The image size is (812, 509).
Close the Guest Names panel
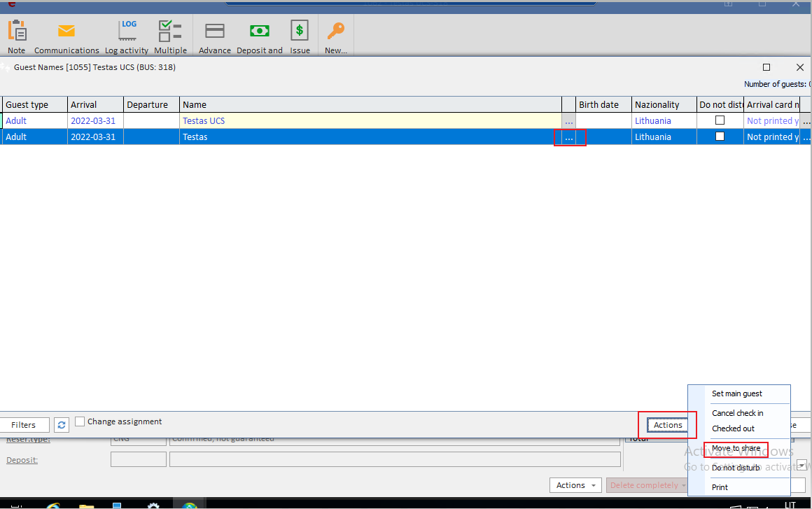(x=799, y=67)
